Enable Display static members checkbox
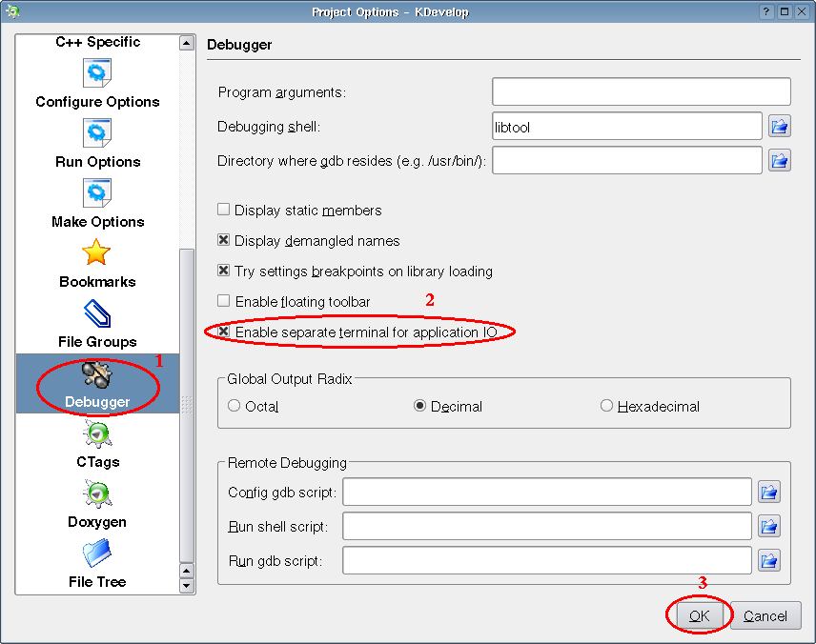Image resolution: width=816 pixels, height=644 pixels. (224, 210)
